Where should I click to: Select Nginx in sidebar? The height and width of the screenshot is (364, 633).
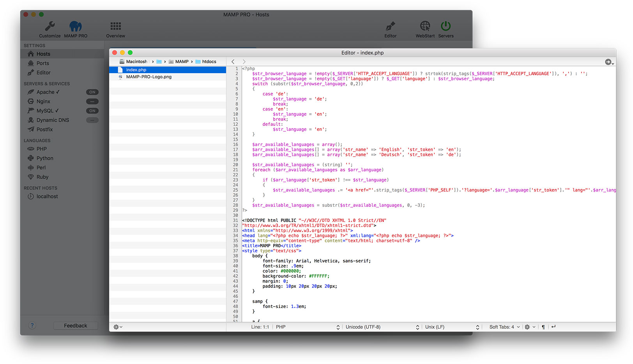pyautogui.click(x=43, y=101)
